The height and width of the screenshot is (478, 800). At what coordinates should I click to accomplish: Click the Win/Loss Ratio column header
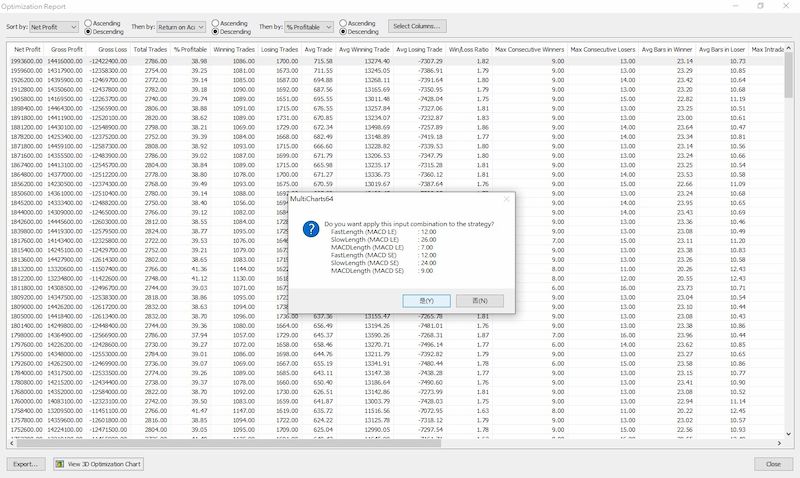pos(468,49)
